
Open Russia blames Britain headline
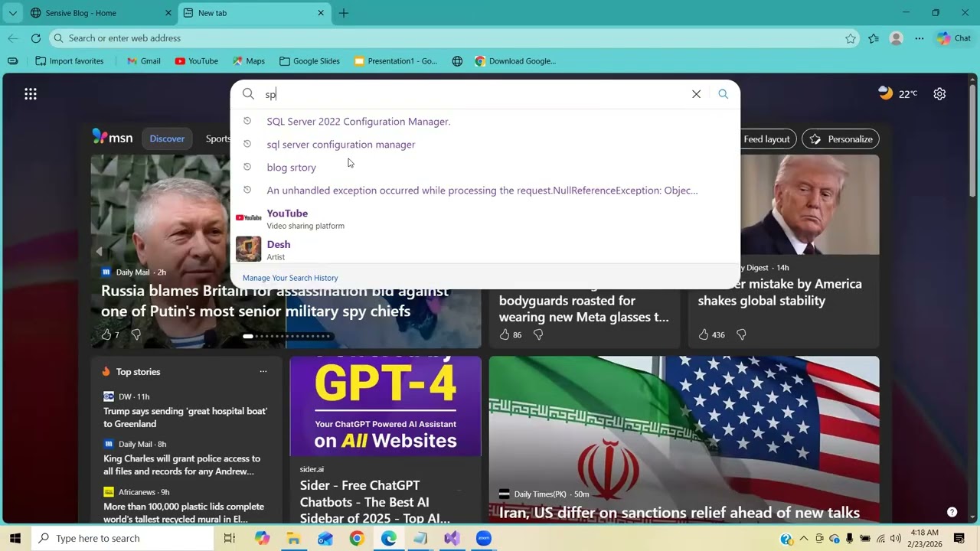point(275,302)
